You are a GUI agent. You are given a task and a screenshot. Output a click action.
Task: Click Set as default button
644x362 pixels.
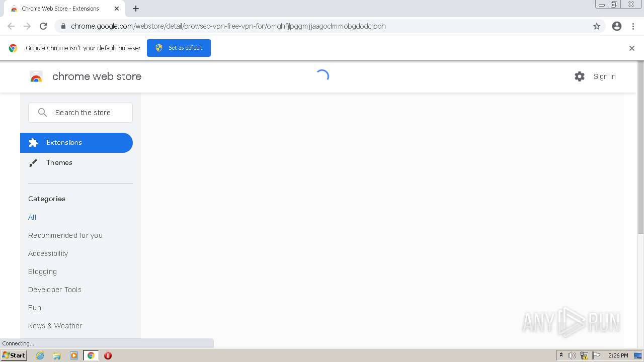pyautogui.click(x=179, y=48)
